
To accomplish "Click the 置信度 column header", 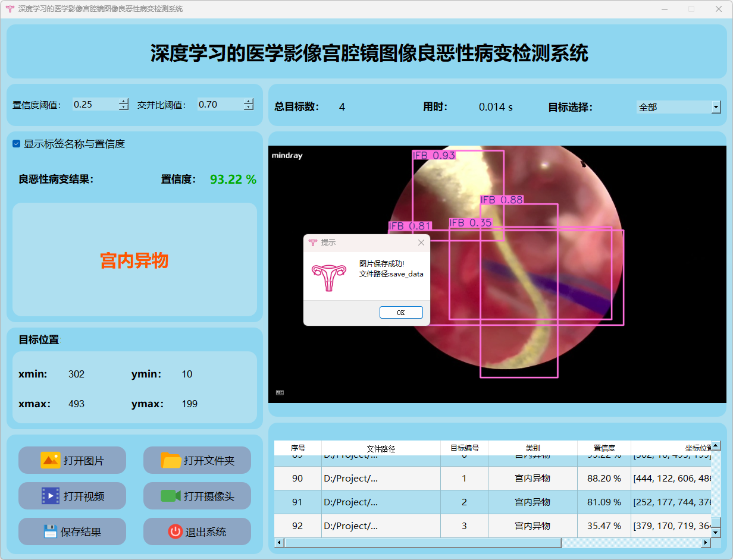I will click(604, 448).
